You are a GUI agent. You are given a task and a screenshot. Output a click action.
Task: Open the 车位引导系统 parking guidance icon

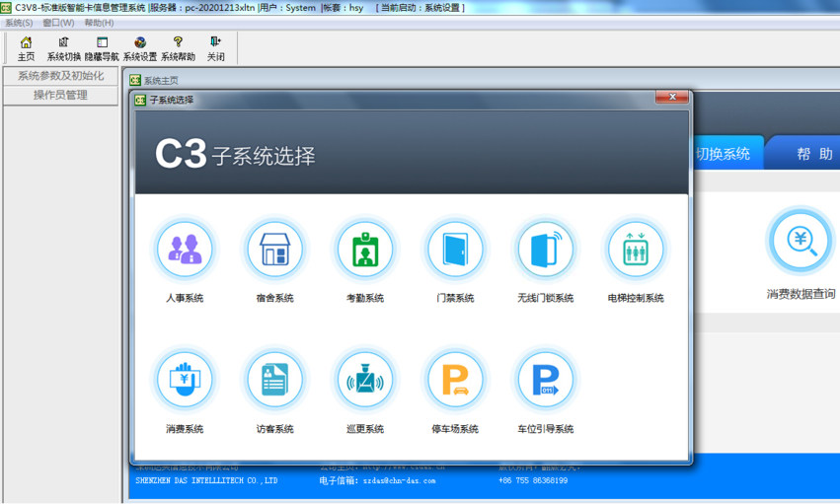coord(545,381)
